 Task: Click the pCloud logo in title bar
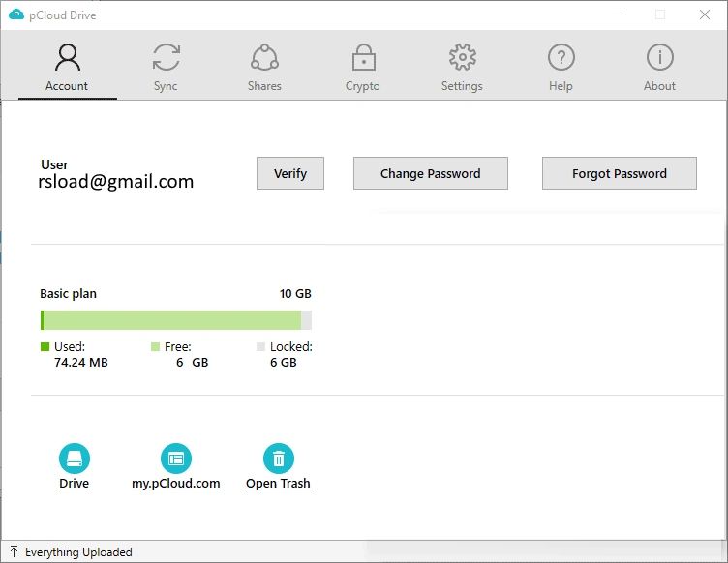coord(16,15)
